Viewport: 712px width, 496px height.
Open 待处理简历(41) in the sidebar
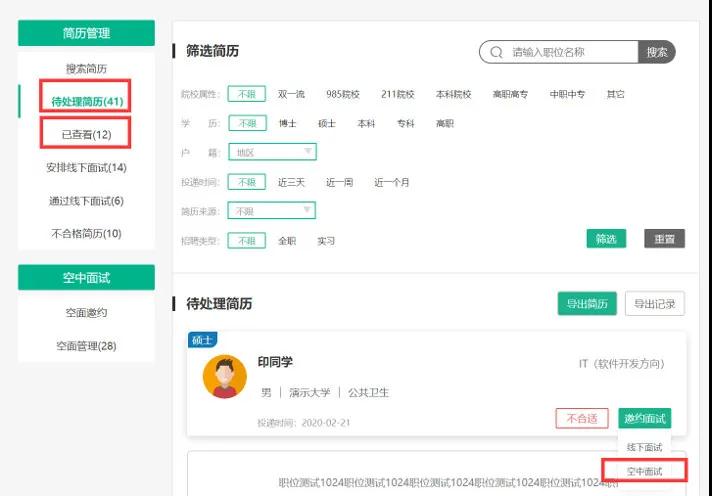point(86,101)
